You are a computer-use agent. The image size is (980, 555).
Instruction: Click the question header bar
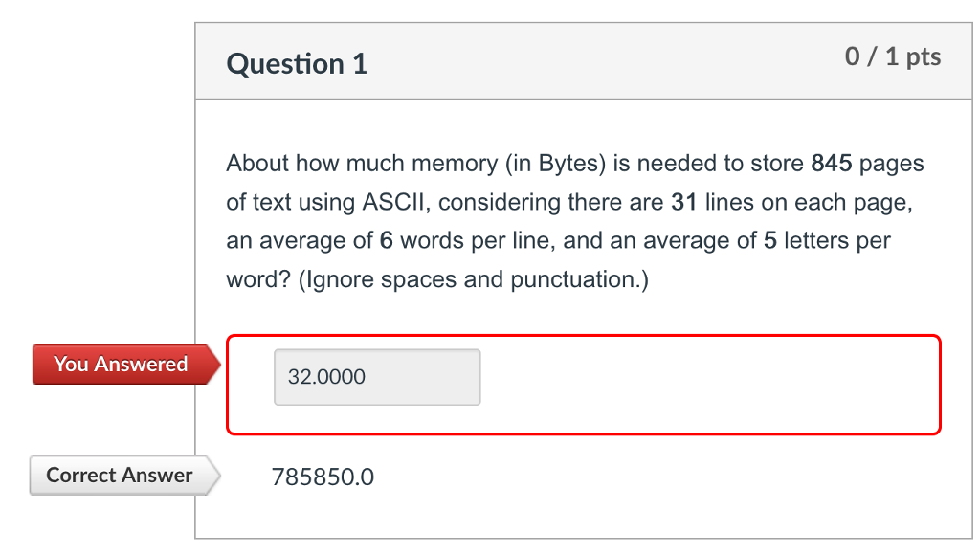[x=584, y=59]
